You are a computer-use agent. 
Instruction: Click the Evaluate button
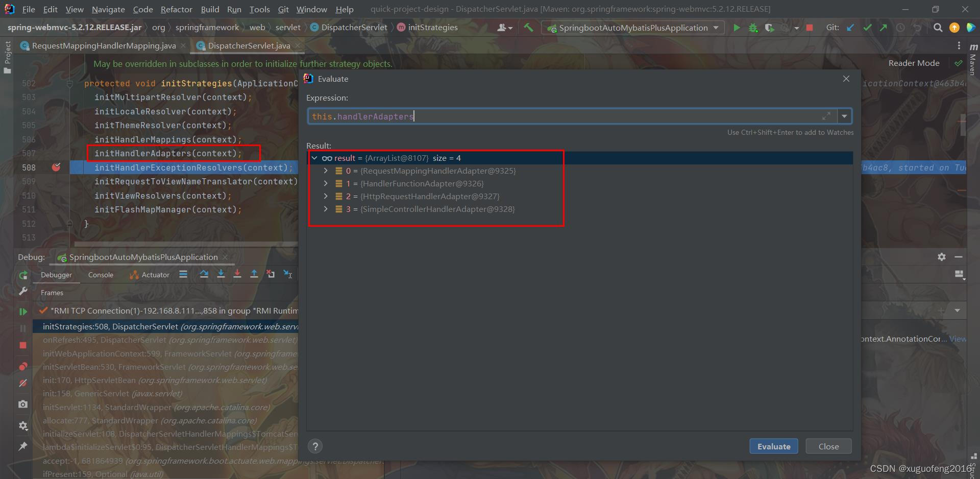(774, 446)
